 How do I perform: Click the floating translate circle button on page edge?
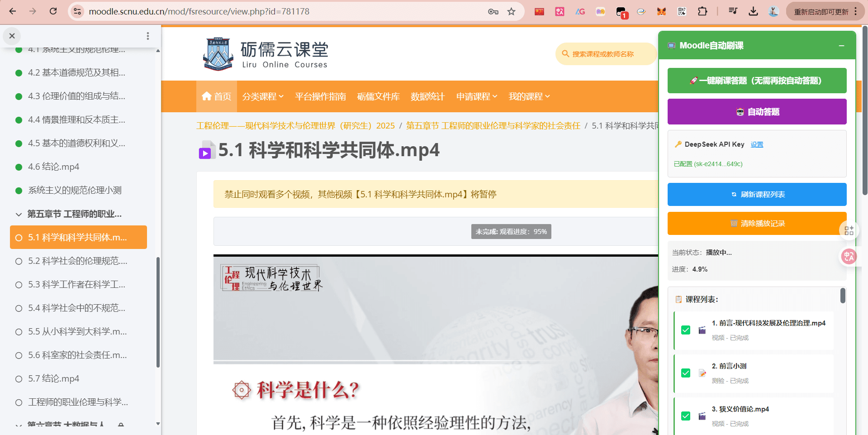[849, 256]
